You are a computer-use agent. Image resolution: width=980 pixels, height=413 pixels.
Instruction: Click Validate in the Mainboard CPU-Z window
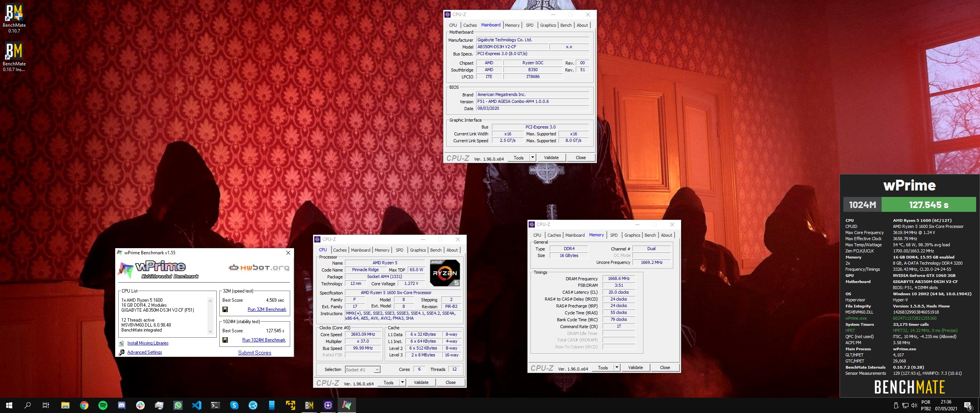[x=551, y=158]
